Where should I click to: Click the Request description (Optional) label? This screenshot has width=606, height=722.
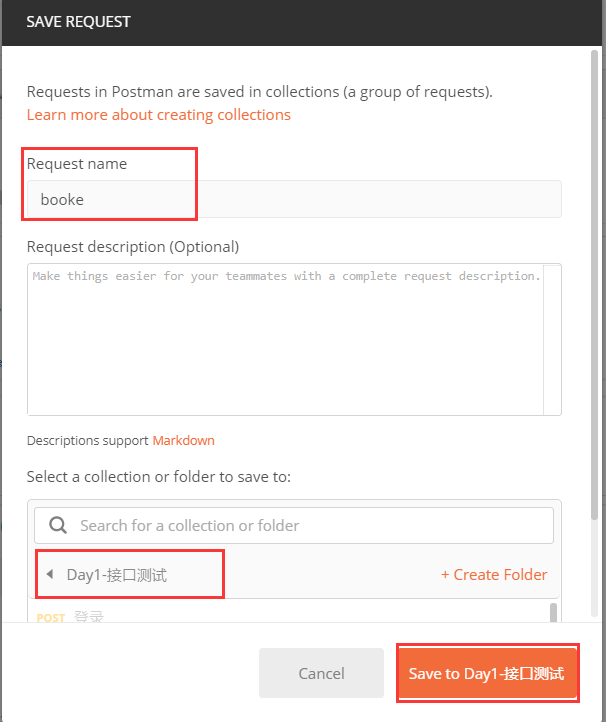133,246
